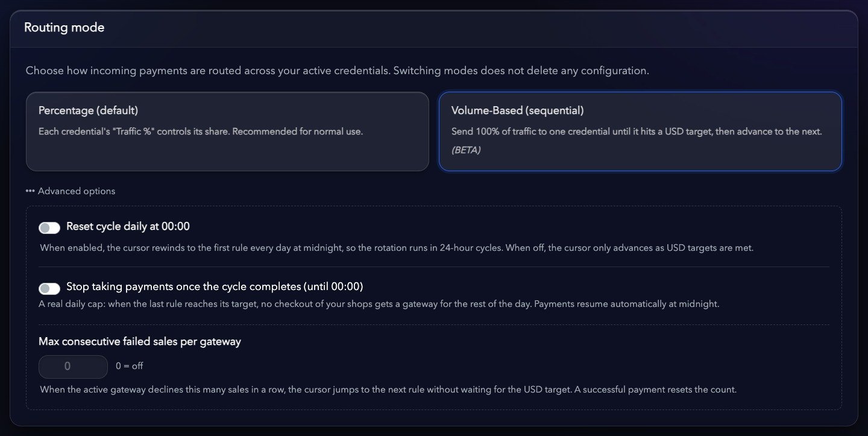Choose the Volume-Based (sequential) routing card
The height and width of the screenshot is (436, 868).
[640, 131]
